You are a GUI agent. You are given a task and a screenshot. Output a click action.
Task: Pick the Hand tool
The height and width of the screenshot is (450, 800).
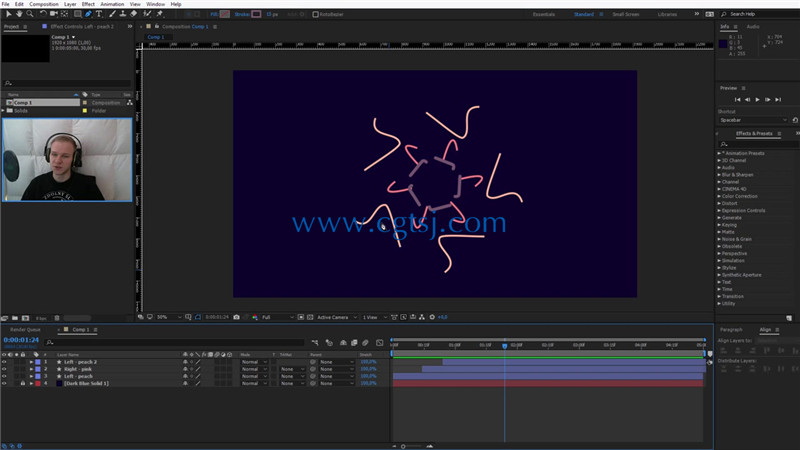(x=19, y=14)
